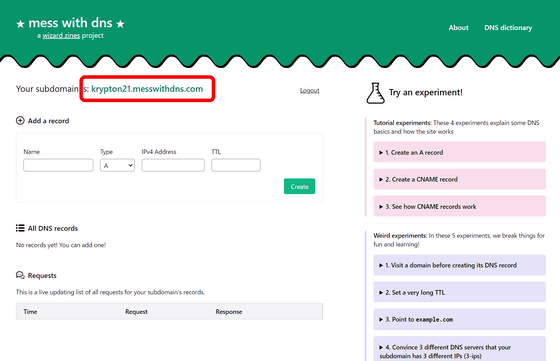Click the Tutorial experiments description text
This screenshot has height=361, width=560.
456,127
